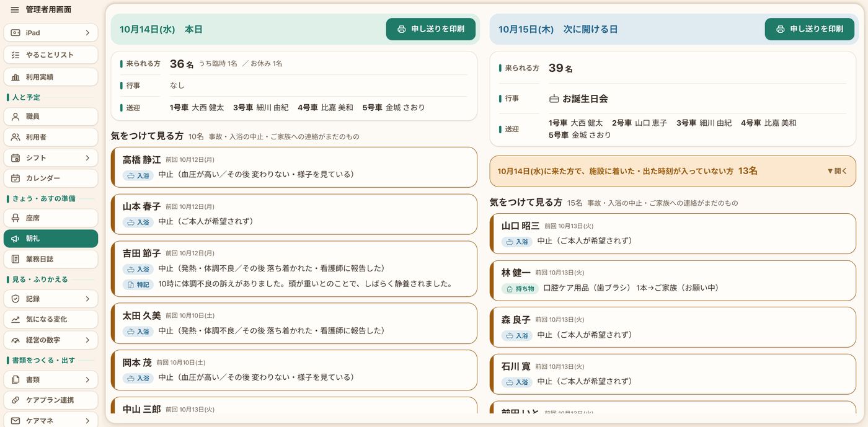Expand the ケアマネ submenu chevron
Screen dimensions: 868x427
pos(87,421)
